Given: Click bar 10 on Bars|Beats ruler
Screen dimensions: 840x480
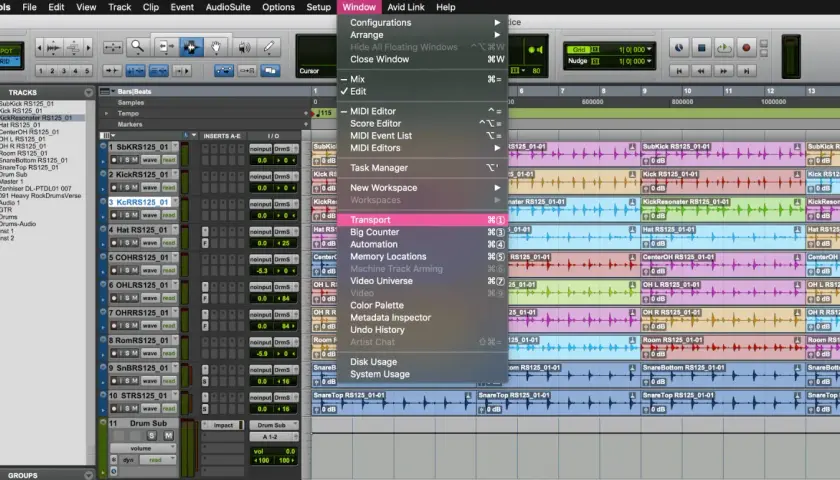Looking at the screenshot, I should click(687, 91).
